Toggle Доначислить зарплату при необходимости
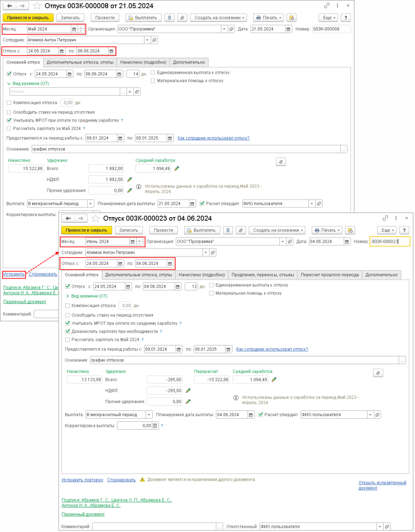 tap(67, 331)
